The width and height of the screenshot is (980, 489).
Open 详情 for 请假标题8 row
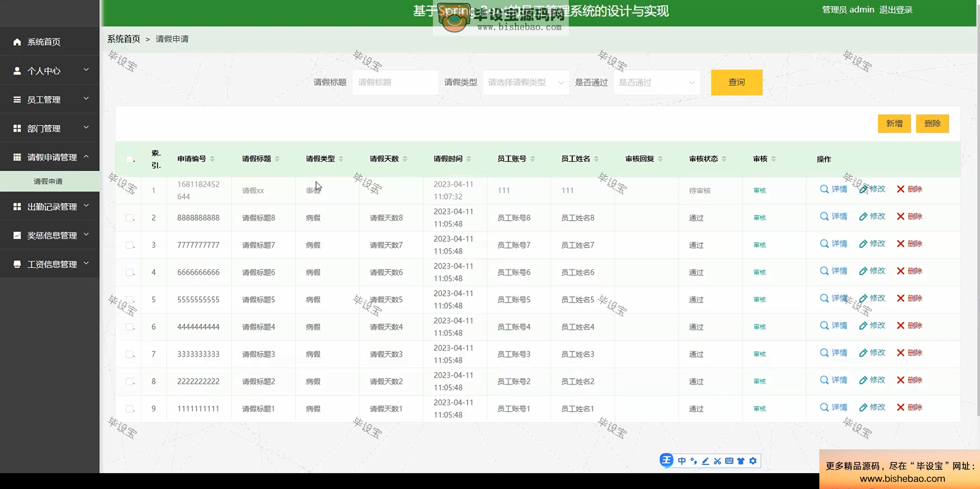tap(833, 216)
